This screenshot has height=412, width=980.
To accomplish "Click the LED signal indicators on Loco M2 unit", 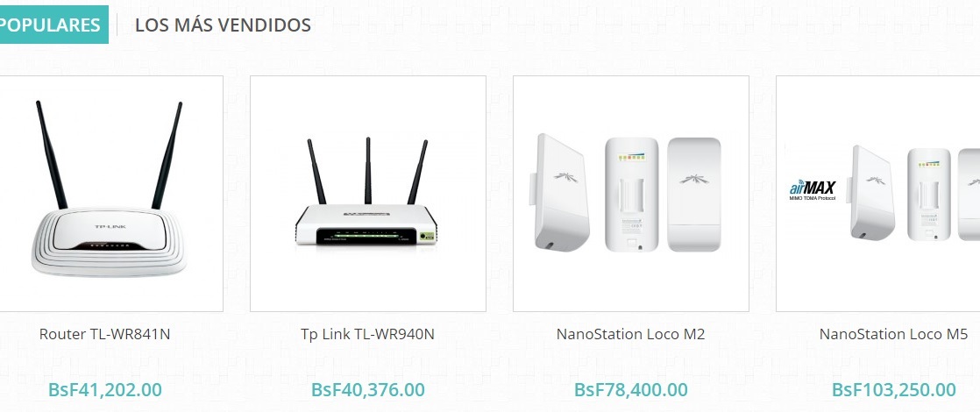I will coord(631,158).
